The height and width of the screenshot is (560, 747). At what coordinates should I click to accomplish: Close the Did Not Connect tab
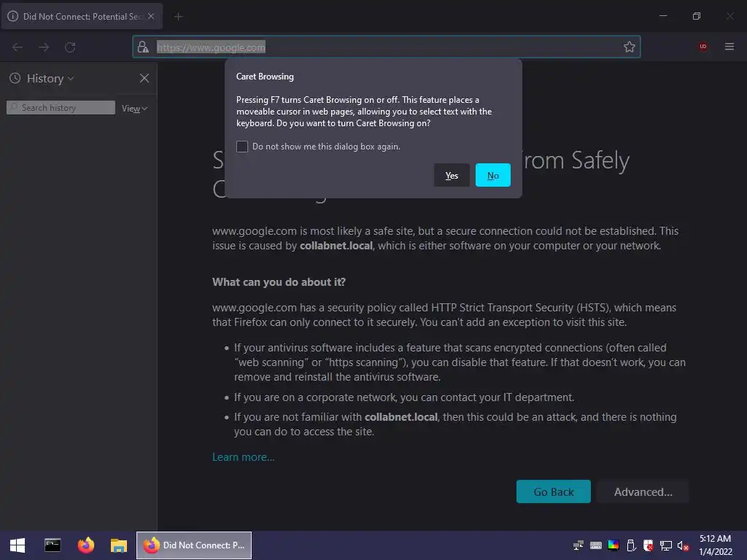150,16
